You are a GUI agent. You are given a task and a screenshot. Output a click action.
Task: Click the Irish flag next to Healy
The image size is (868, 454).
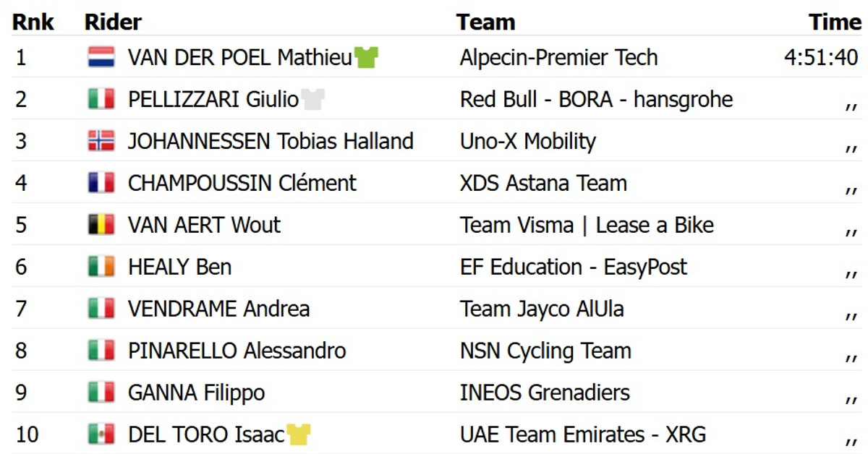[101, 267]
